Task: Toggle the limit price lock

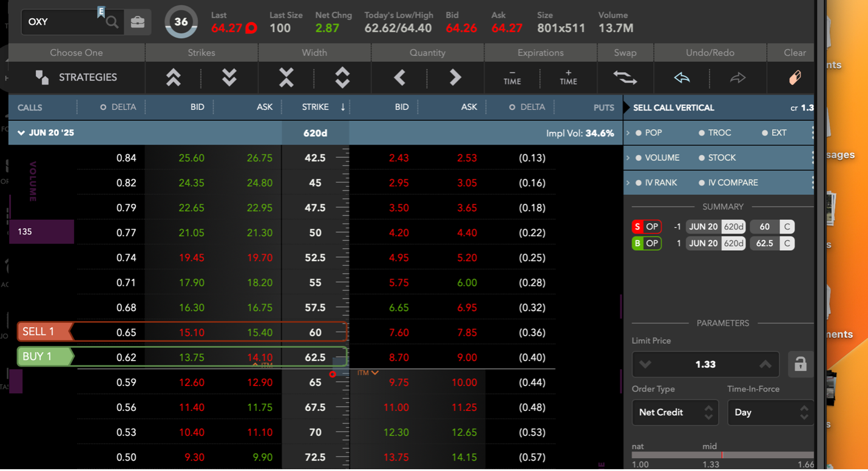Action: coord(800,364)
